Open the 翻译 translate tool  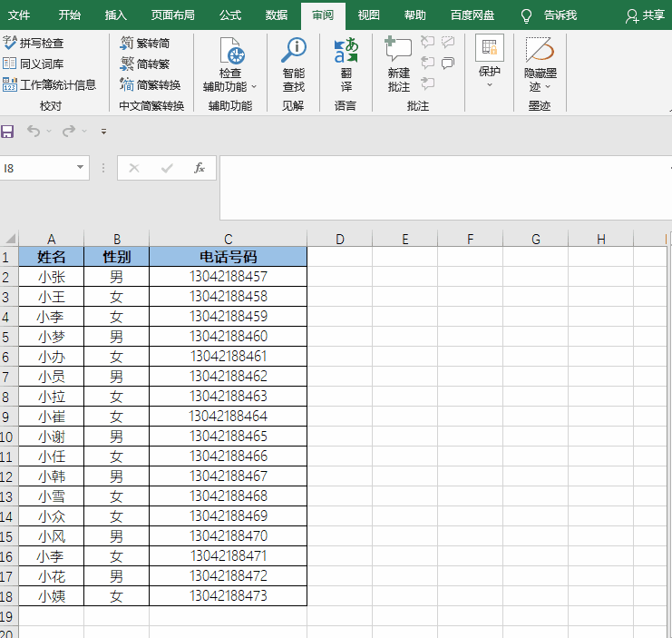[x=346, y=64]
